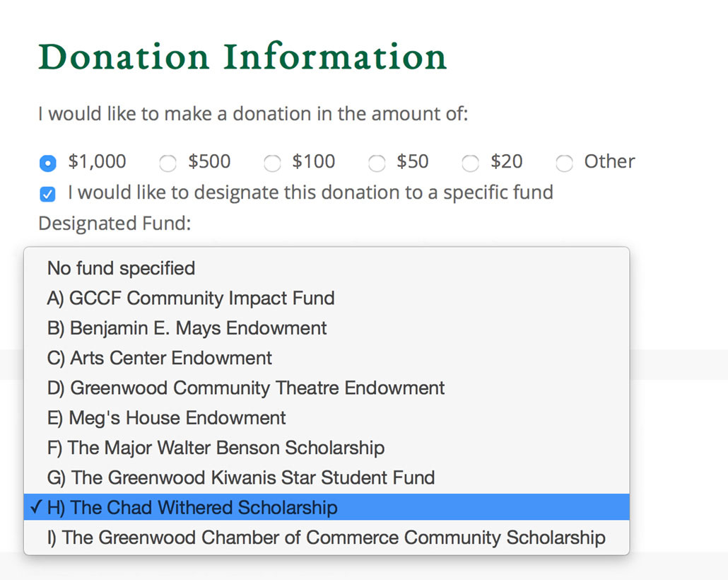Viewport: 728px width, 580px height.
Task: Pick Benjamin E. Mays Endowment
Action: (x=327, y=328)
